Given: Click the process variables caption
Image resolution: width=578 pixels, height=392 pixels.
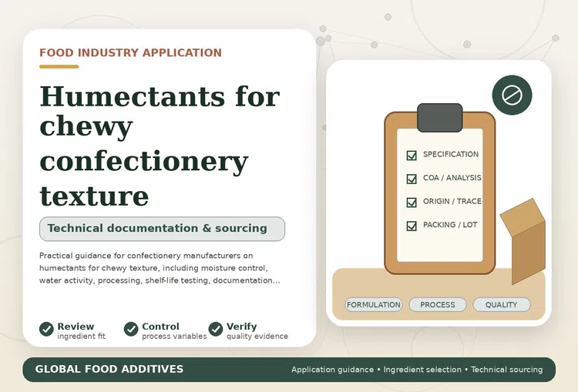Looking at the screenshot, I should [174, 337].
